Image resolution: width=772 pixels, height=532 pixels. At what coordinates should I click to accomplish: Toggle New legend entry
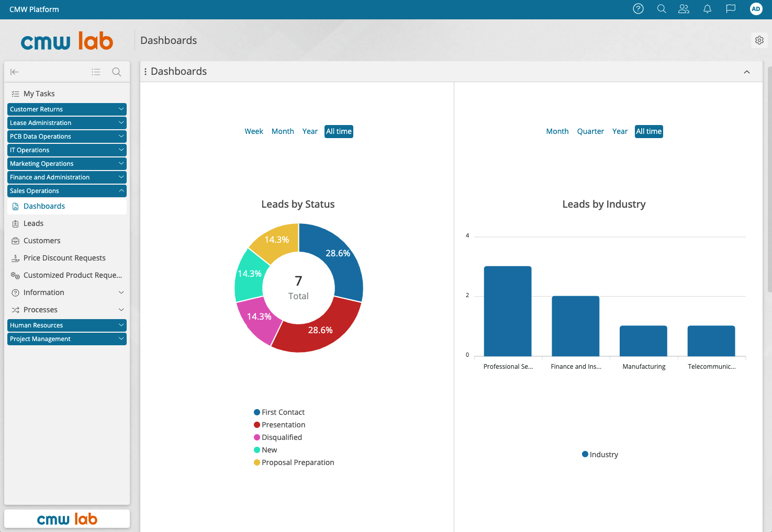coord(265,450)
